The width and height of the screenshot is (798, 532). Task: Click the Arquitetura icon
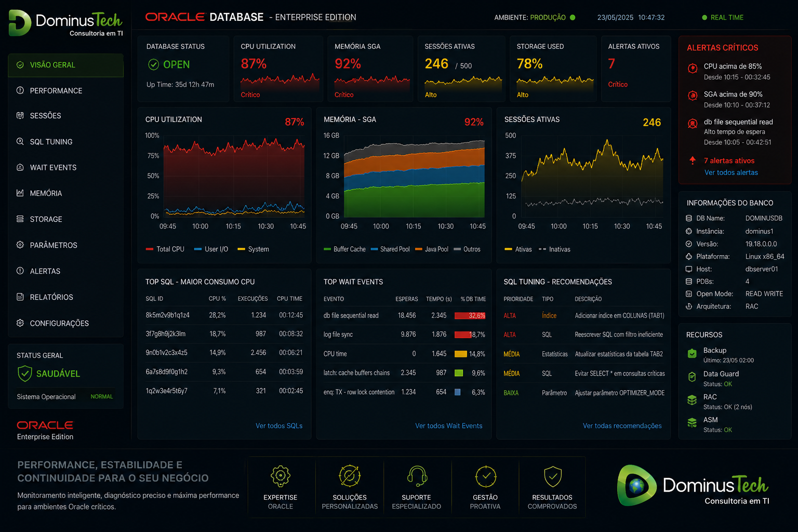(689, 307)
